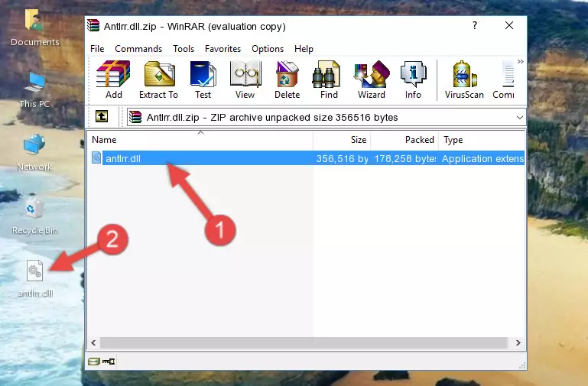The height and width of the screenshot is (386, 588).
Task: Open the Find binoculars tool
Action: tap(329, 79)
